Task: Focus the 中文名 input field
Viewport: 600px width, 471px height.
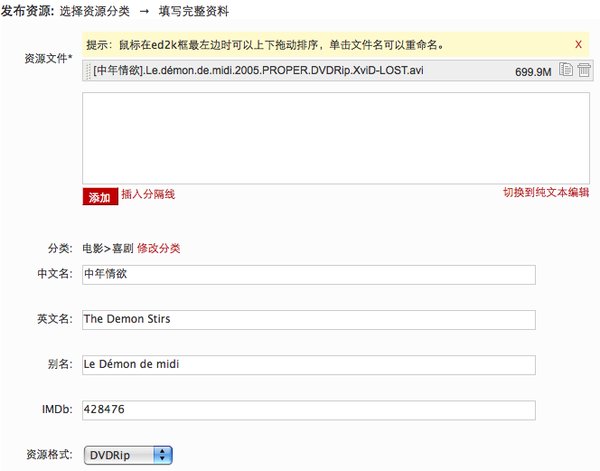Action: (x=309, y=275)
